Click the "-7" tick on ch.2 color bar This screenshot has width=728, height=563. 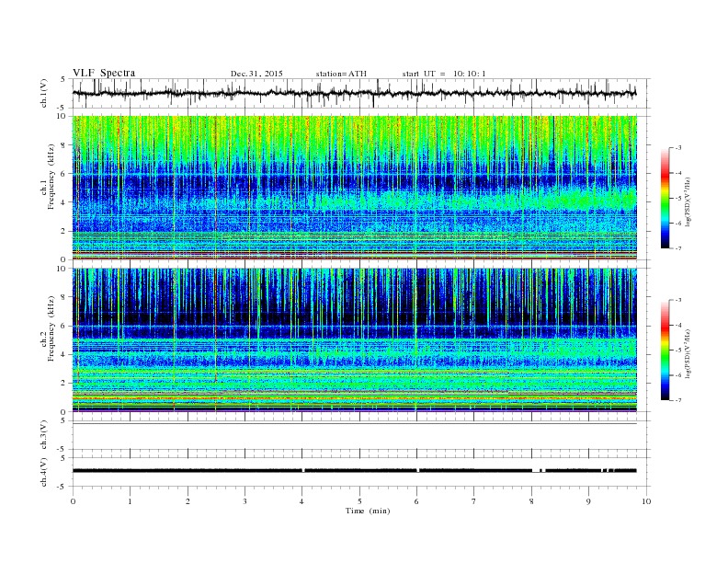click(677, 400)
